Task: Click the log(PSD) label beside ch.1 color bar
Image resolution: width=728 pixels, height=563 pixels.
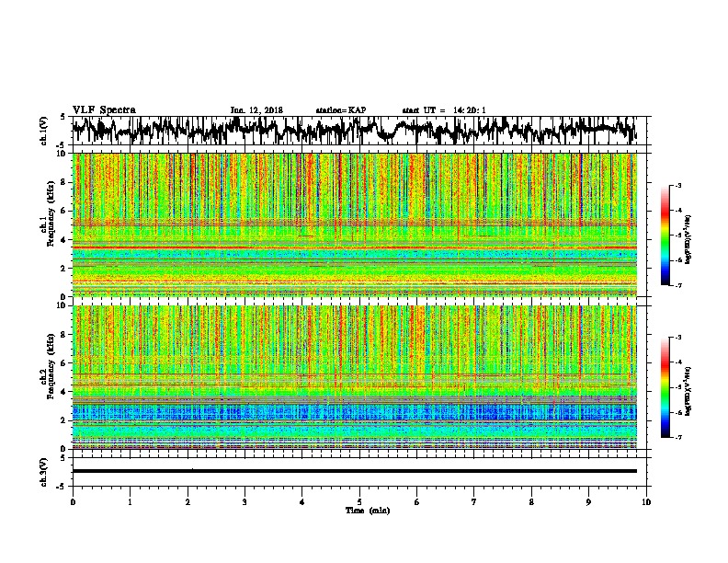Action: coord(688,239)
